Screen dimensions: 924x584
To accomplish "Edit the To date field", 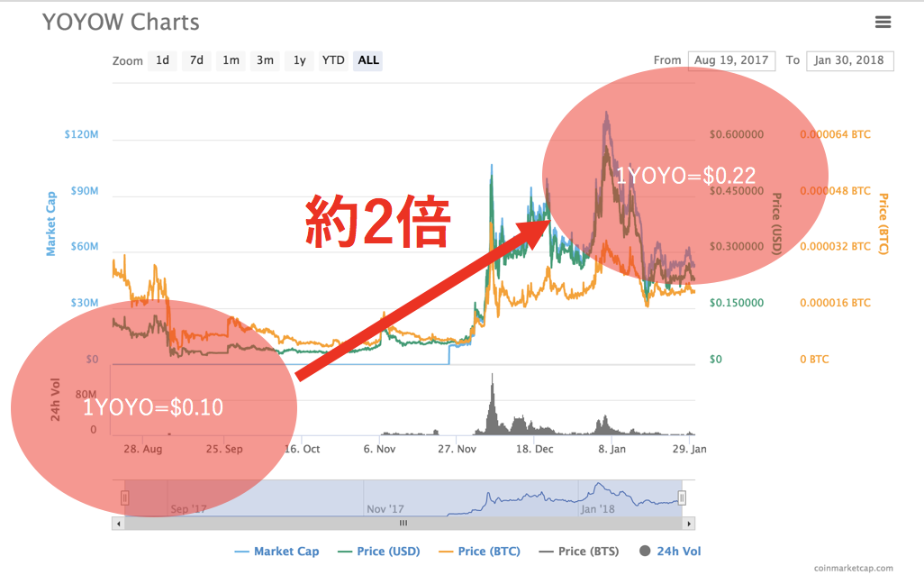I will 849,60.
